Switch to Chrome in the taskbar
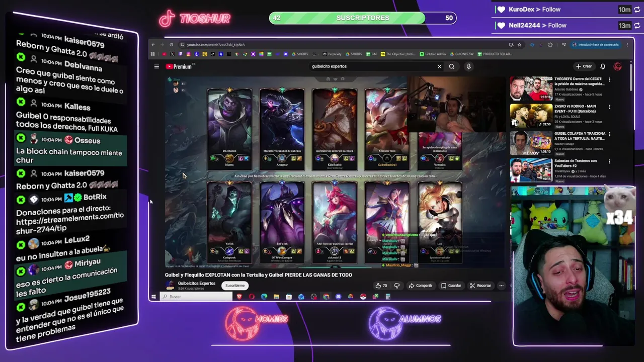The width and height of the screenshot is (644, 362). (x=326, y=297)
